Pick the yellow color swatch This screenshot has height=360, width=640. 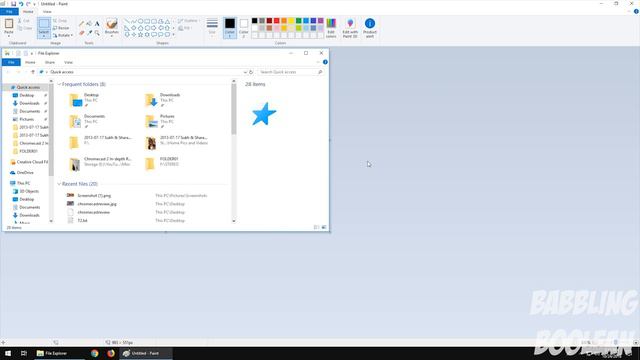[x=291, y=21]
